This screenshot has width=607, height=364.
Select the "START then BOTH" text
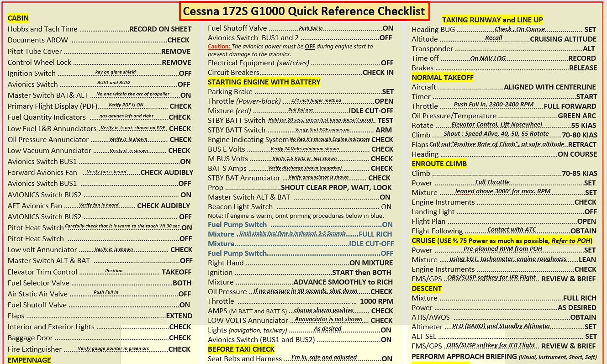pyautogui.click(x=362, y=273)
